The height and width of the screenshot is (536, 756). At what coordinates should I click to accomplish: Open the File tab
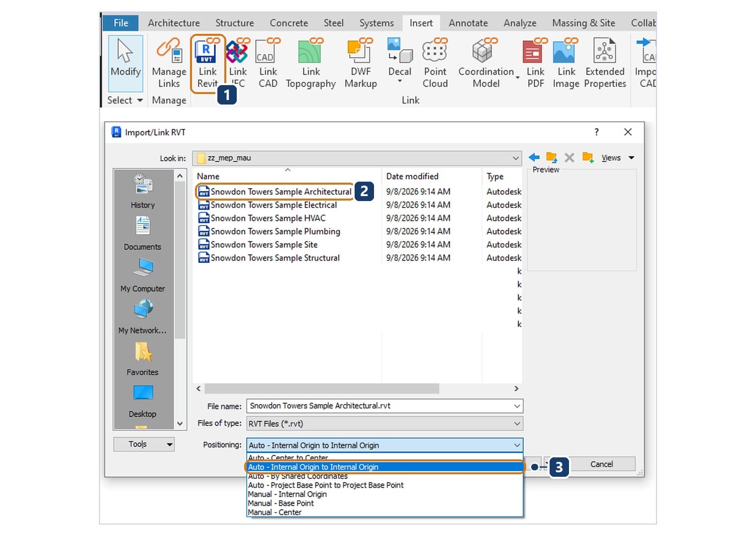point(121,23)
